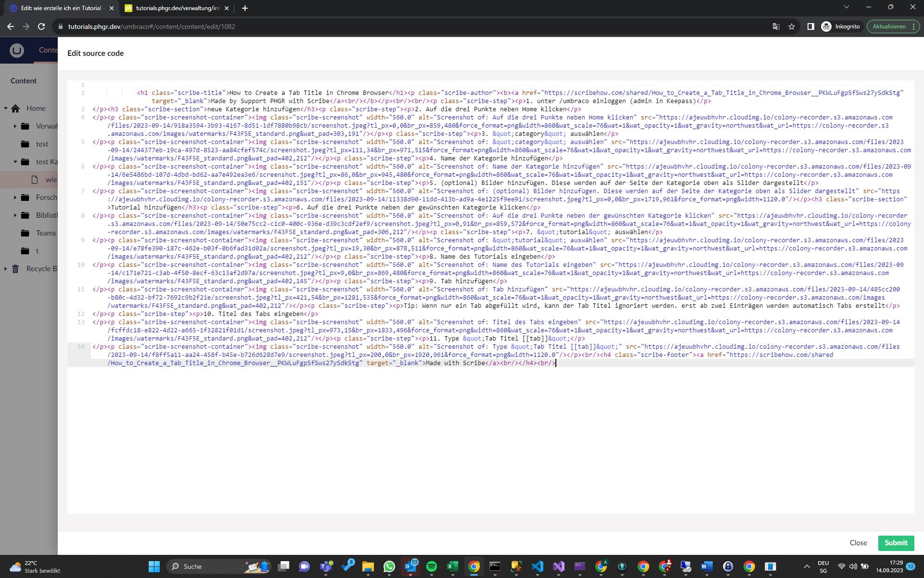Open Spotify from taskbar
This screenshot has width=924, height=578.
432,566
